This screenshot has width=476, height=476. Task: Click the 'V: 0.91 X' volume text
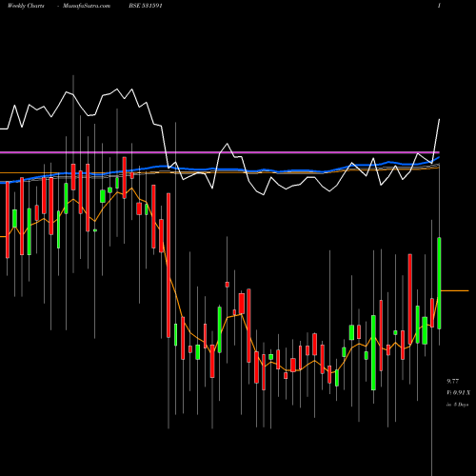[x=458, y=393]
